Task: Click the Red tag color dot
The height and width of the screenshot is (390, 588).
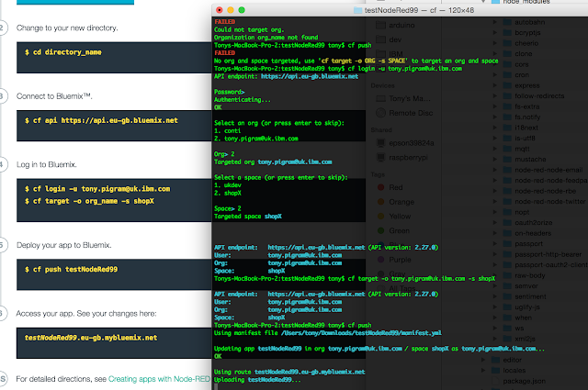Action: [380, 187]
